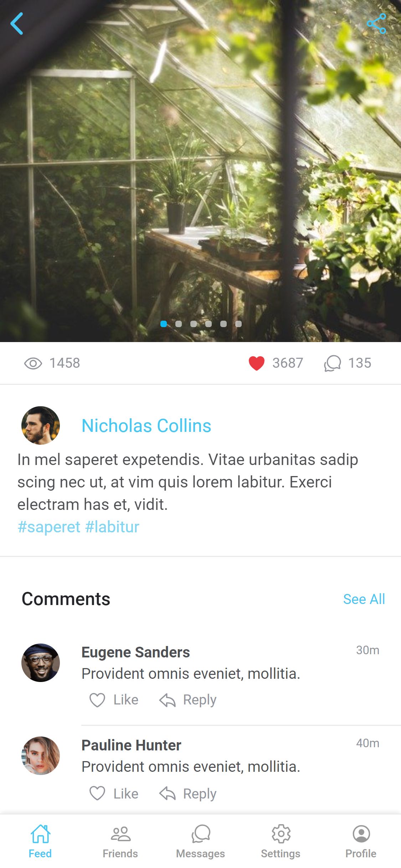Image resolution: width=401 pixels, height=868 pixels.
Task: Open the #saperet hashtag
Action: coord(49,527)
